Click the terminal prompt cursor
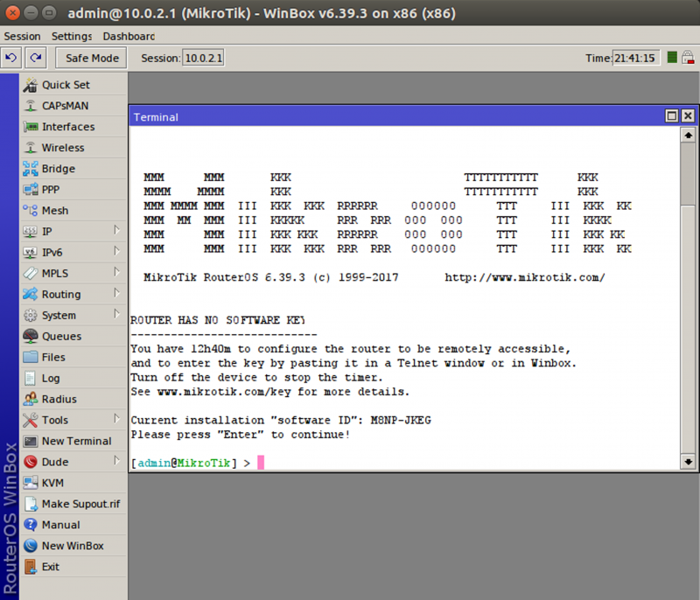 (x=261, y=462)
